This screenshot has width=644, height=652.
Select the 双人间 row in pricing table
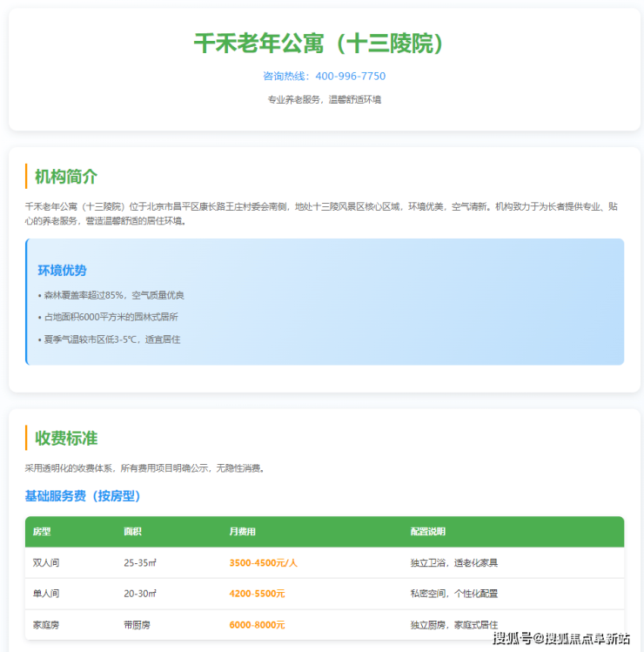click(x=46, y=563)
